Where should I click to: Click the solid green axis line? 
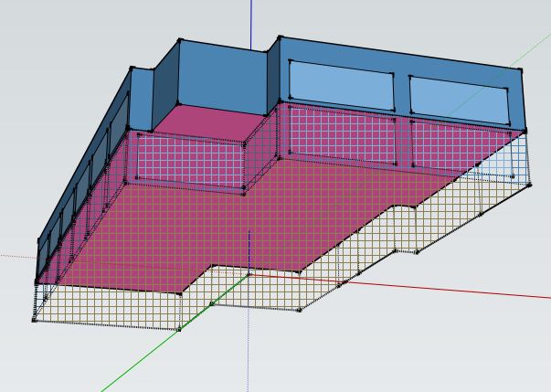158,346
